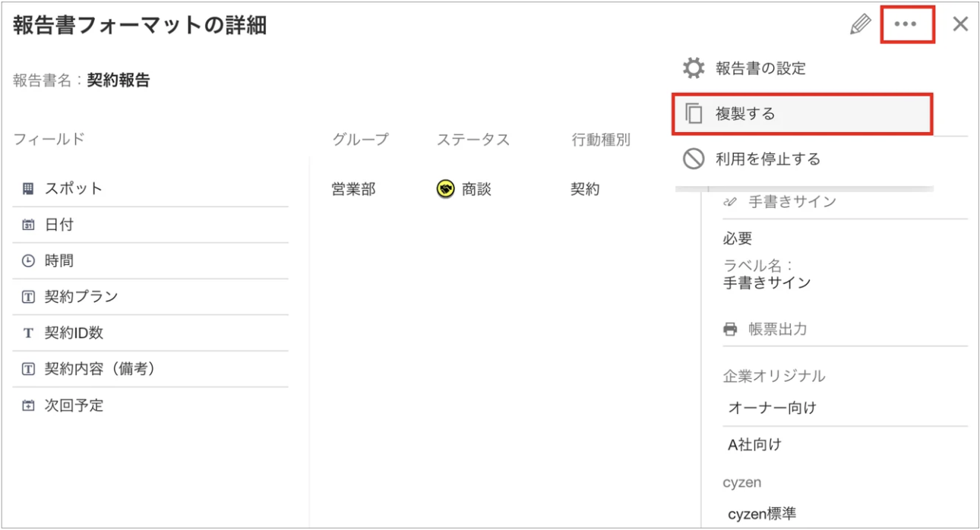Click the 帳票出力 section heading
The image size is (980, 530).
(x=778, y=330)
